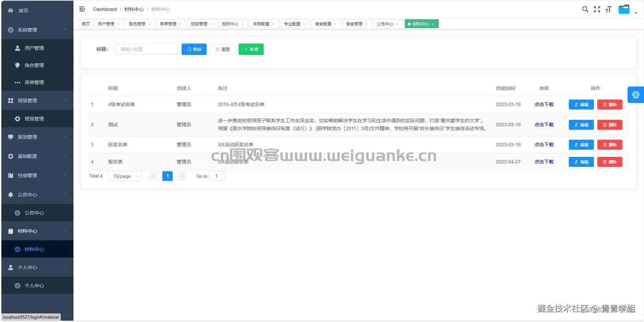Download the 测试 row file
644x322 pixels.
tap(544, 125)
